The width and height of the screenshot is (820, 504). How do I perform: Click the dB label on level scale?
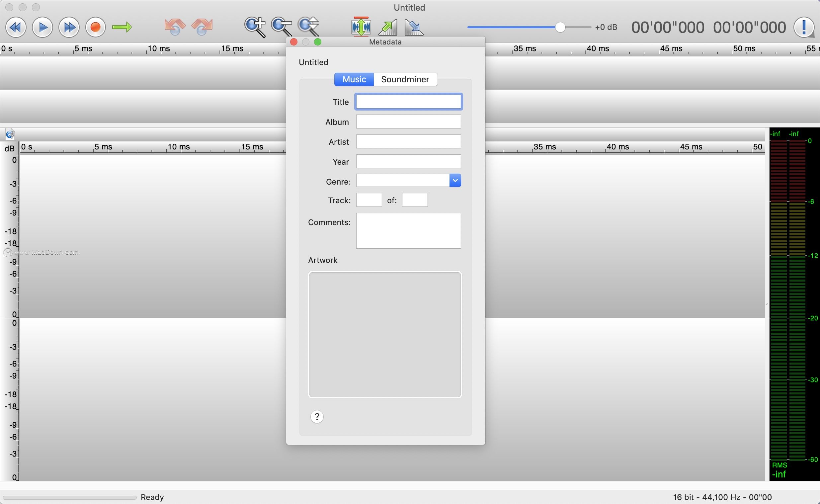tap(9, 149)
